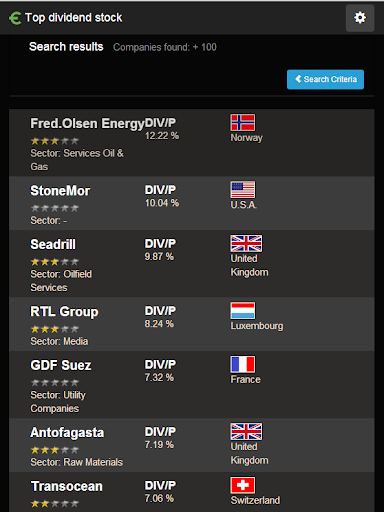
Task: Click the Luxembourg flag icon
Action: tap(243, 311)
